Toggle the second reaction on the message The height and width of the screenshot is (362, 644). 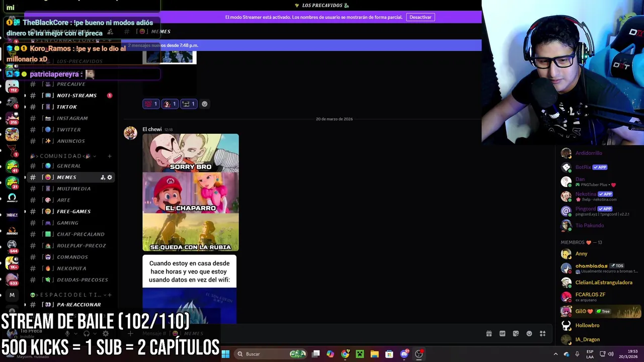[x=170, y=104]
